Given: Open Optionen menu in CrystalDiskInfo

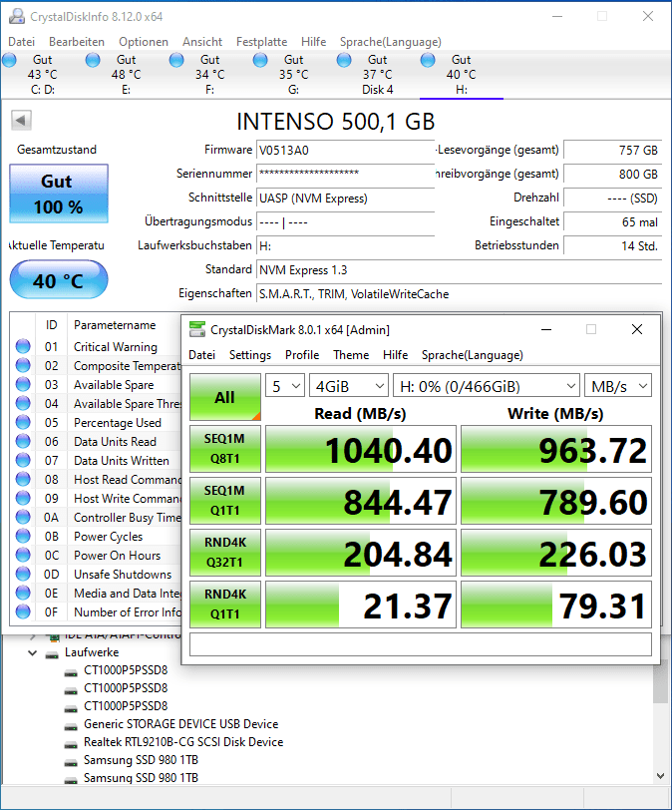Looking at the screenshot, I should [144, 42].
